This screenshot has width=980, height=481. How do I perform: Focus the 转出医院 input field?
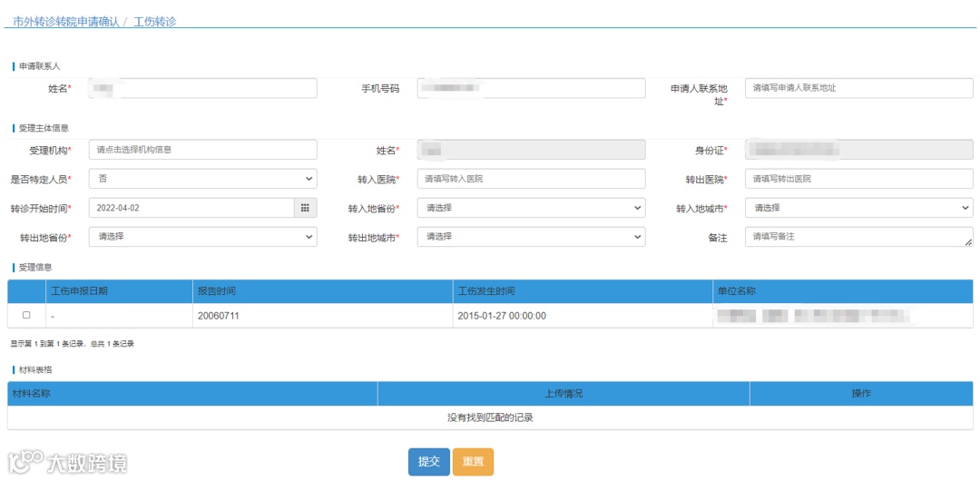(x=858, y=179)
